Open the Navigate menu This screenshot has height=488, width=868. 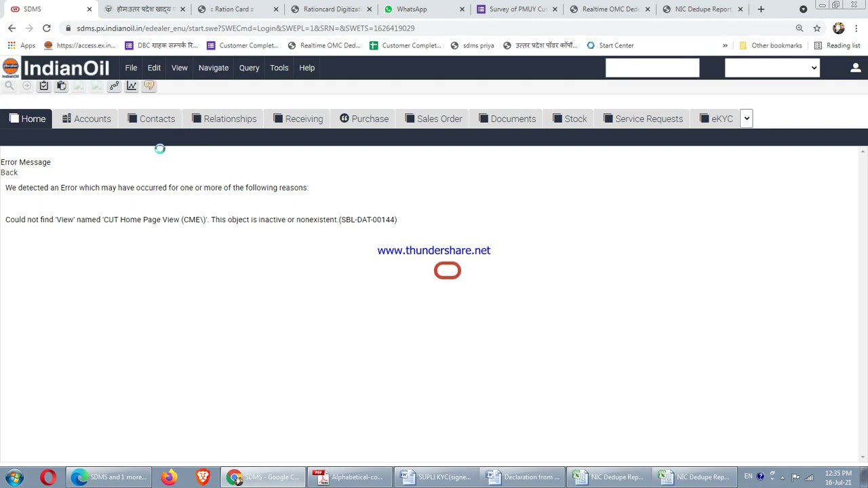[x=213, y=68]
